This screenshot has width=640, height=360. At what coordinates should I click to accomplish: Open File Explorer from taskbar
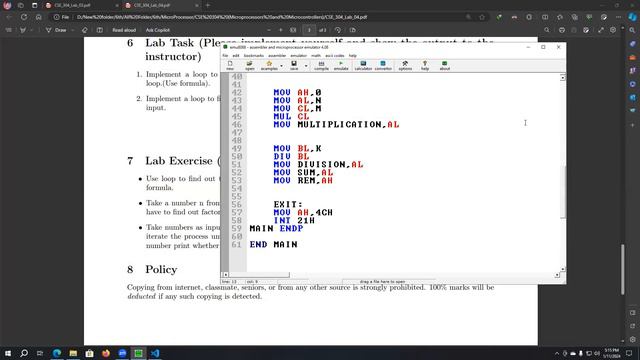coord(73,353)
